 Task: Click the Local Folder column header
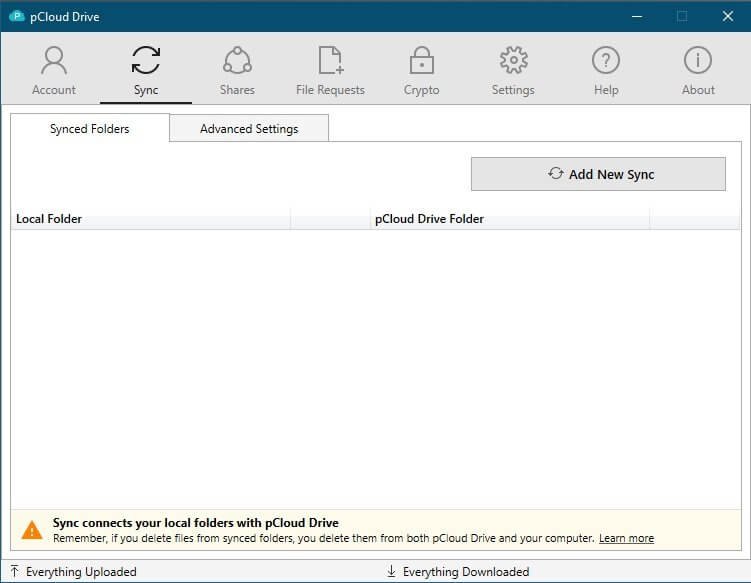[150, 218]
